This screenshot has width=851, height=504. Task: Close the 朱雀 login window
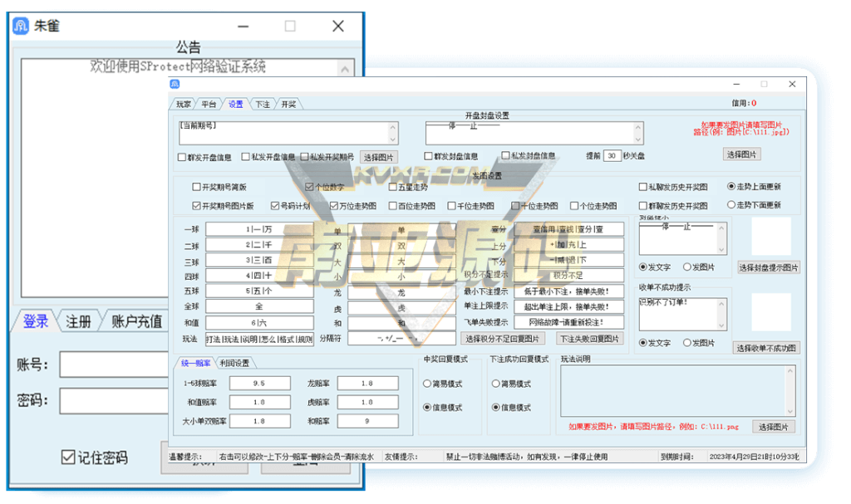click(x=338, y=26)
